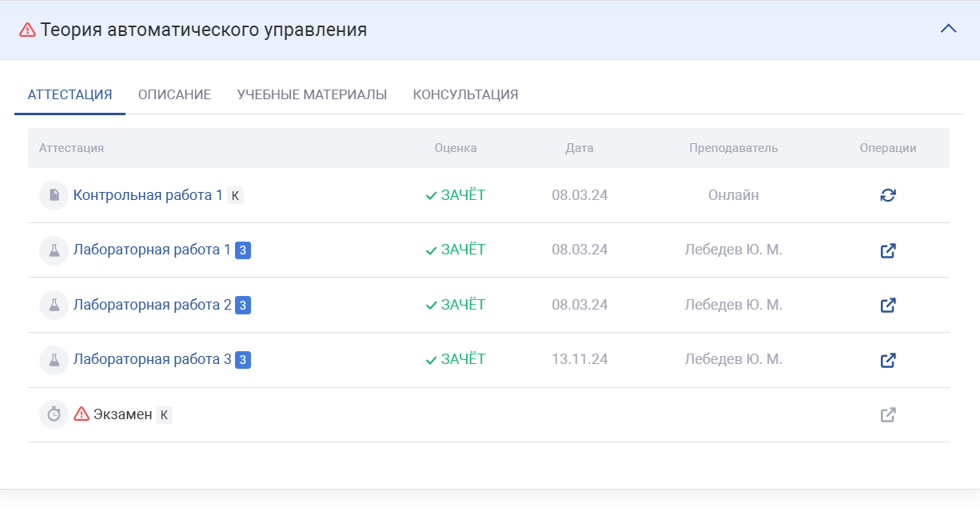The height and width of the screenshot is (508, 980).
Task: Select the АТТЕСТАЦИЯ tab
Action: click(70, 94)
